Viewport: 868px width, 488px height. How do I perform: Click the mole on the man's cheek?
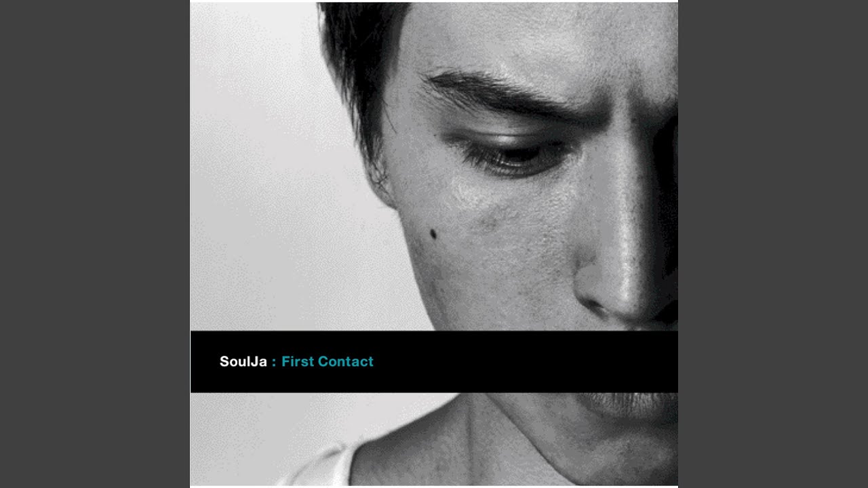[x=433, y=235]
